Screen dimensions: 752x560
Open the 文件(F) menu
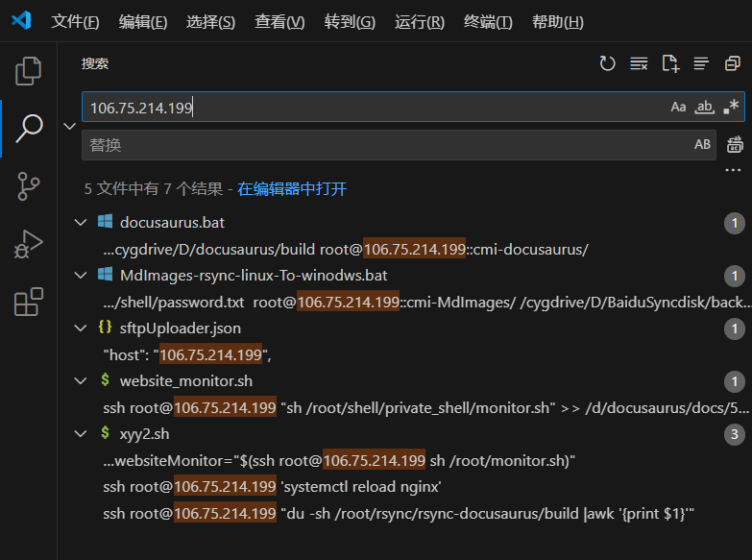pos(75,21)
